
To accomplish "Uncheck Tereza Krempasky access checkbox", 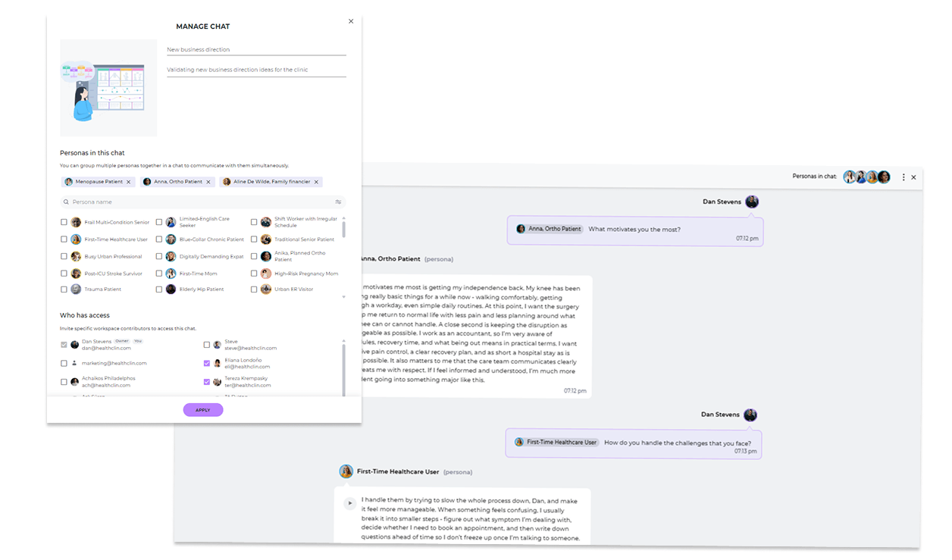I will (x=207, y=382).
